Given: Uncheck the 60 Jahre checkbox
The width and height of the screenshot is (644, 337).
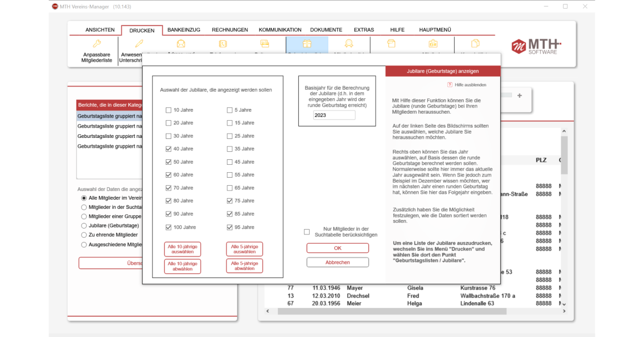Looking at the screenshot, I should pos(169,175).
